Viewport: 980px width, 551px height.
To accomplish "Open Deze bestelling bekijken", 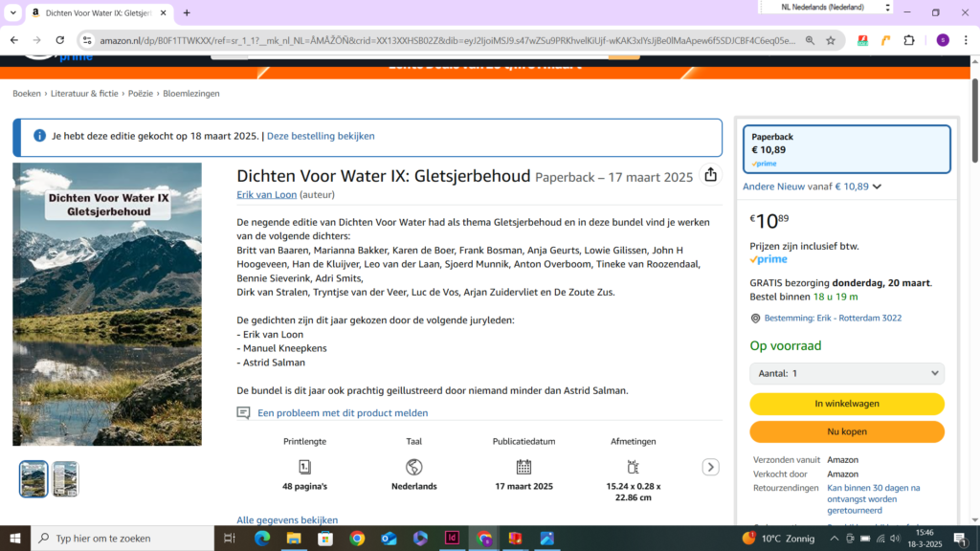I will click(x=321, y=136).
